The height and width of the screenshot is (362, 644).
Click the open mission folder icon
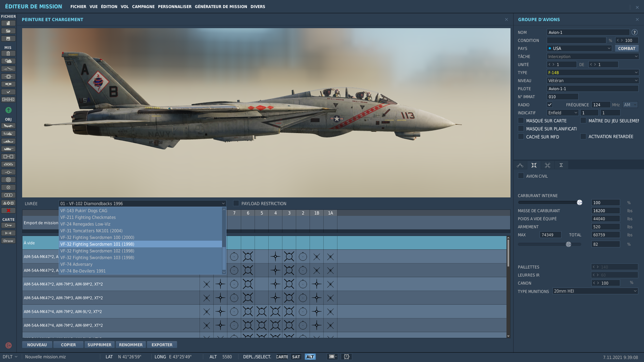[x=8, y=31]
